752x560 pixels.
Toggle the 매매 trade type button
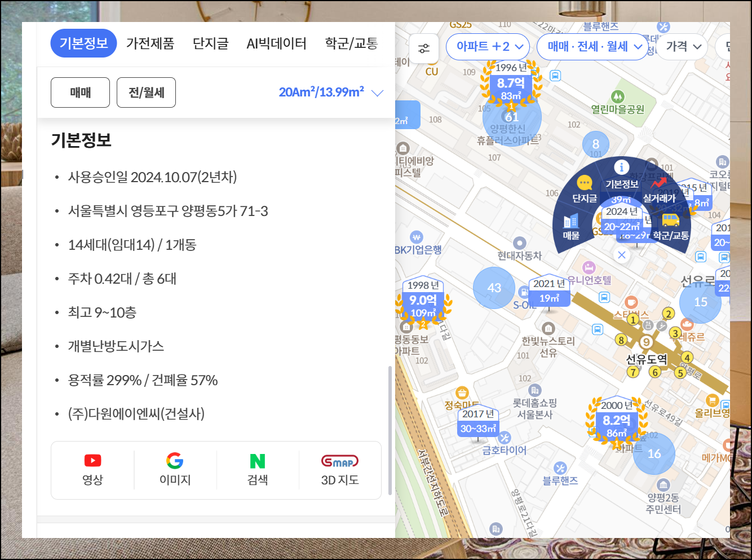(x=80, y=92)
